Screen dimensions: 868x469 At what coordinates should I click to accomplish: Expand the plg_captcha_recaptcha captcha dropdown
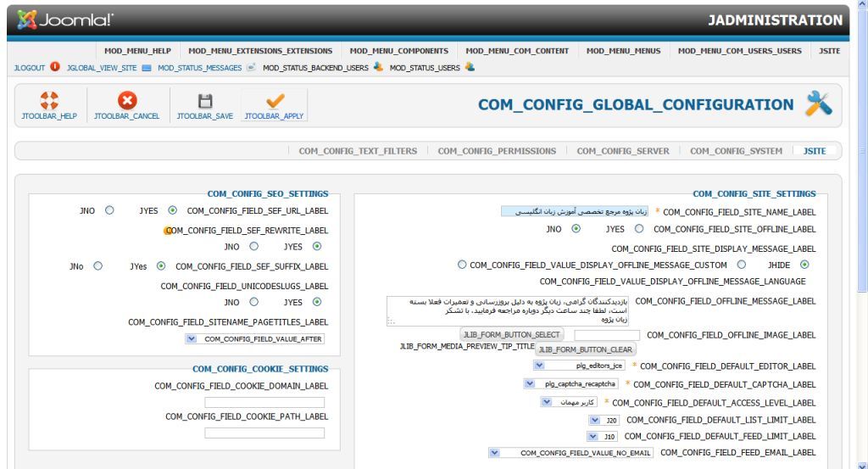tap(529, 384)
